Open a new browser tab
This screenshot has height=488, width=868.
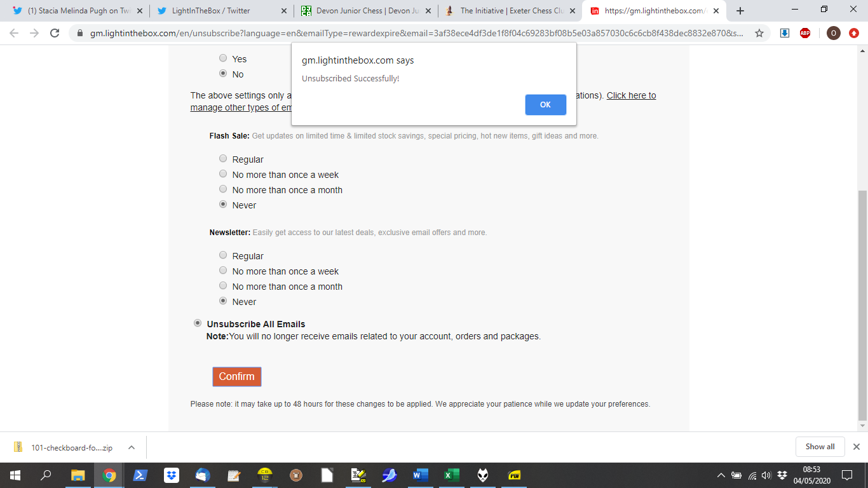(740, 11)
